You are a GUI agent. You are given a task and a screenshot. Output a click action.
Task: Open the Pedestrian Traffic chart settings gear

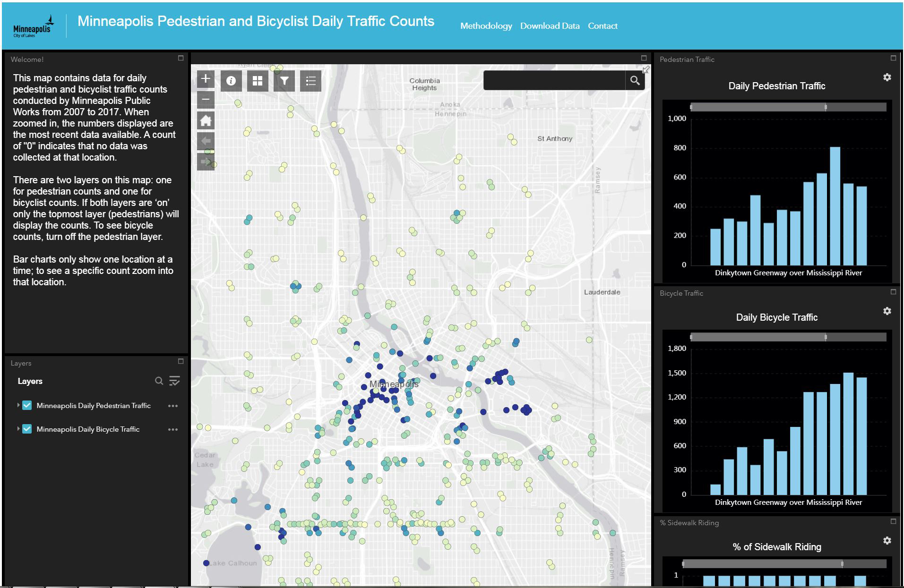[x=888, y=77]
